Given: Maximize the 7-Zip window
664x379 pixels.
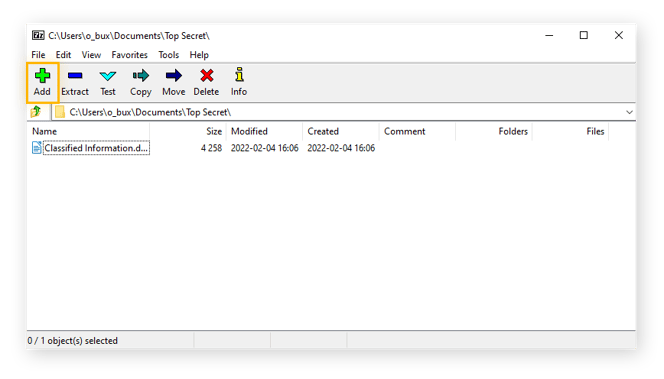Looking at the screenshot, I should pos(584,36).
